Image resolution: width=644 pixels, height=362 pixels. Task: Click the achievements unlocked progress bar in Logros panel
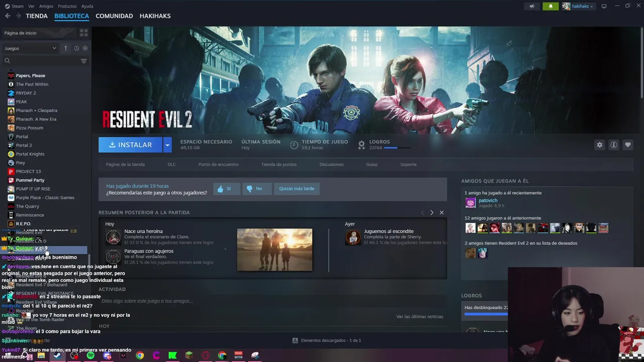click(486, 314)
